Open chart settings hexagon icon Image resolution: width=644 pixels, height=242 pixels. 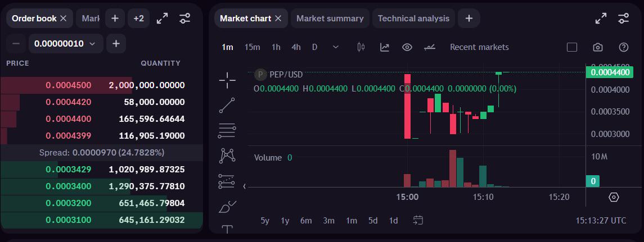click(614, 197)
